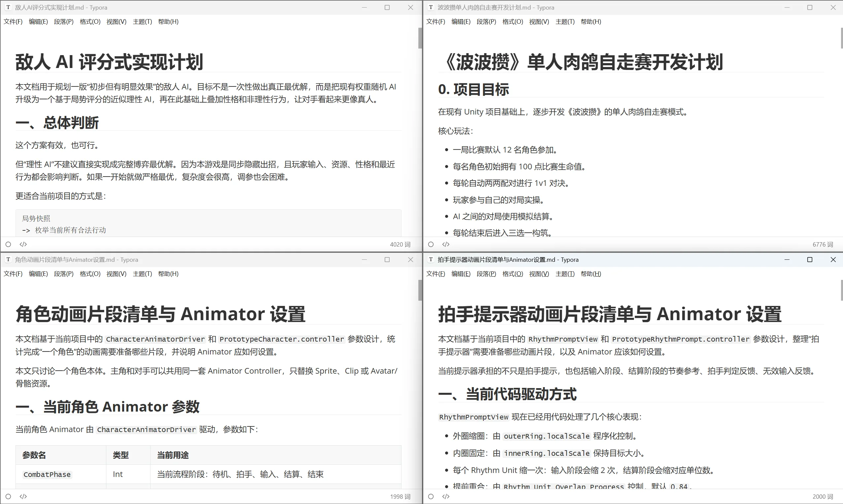Viewport: 843px width, 504px height.
Task: Click table header 当前用途
Action: tap(173, 455)
